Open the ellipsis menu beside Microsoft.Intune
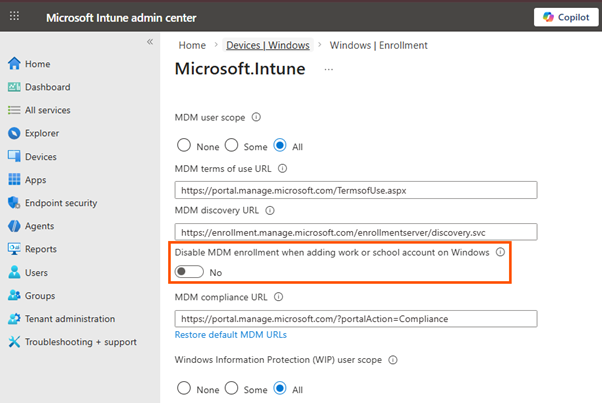The width and height of the screenshot is (602, 403). click(328, 69)
